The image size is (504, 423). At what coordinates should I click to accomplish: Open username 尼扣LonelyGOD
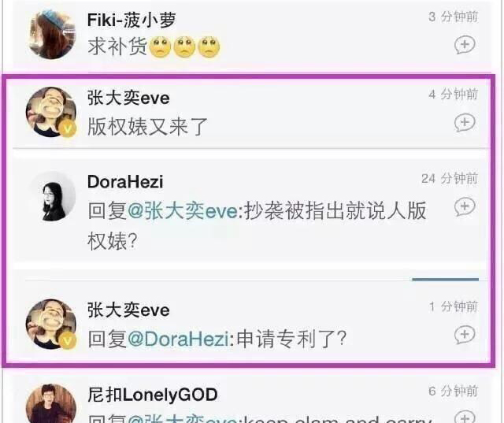[x=153, y=395]
